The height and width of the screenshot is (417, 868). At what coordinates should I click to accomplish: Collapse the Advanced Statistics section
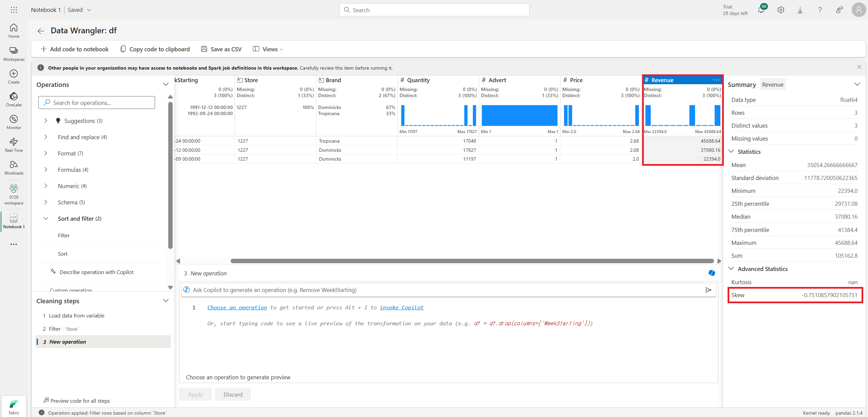[x=731, y=269]
